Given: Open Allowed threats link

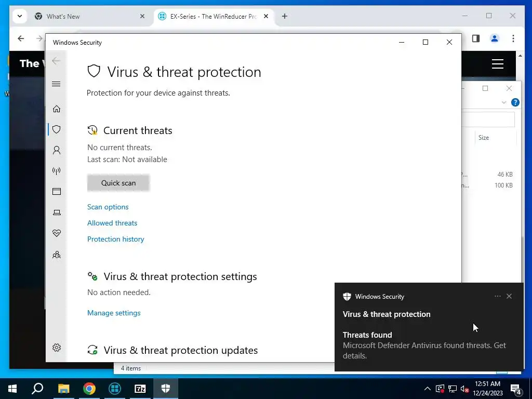Looking at the screenshot, I should [x=112, y=223].
